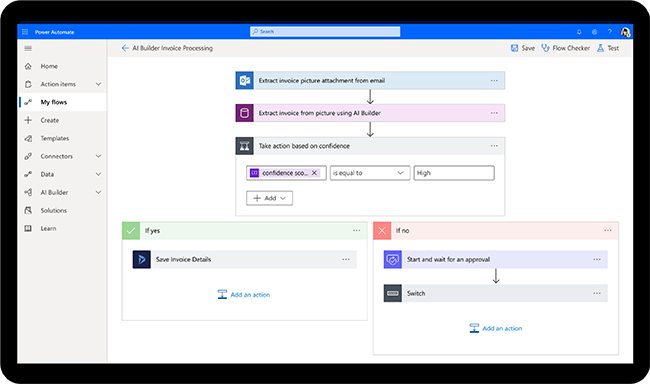Click the red X If no icon
Image resolution: width=650 pixels, height=384 pixels.
[x=382, y=231]
